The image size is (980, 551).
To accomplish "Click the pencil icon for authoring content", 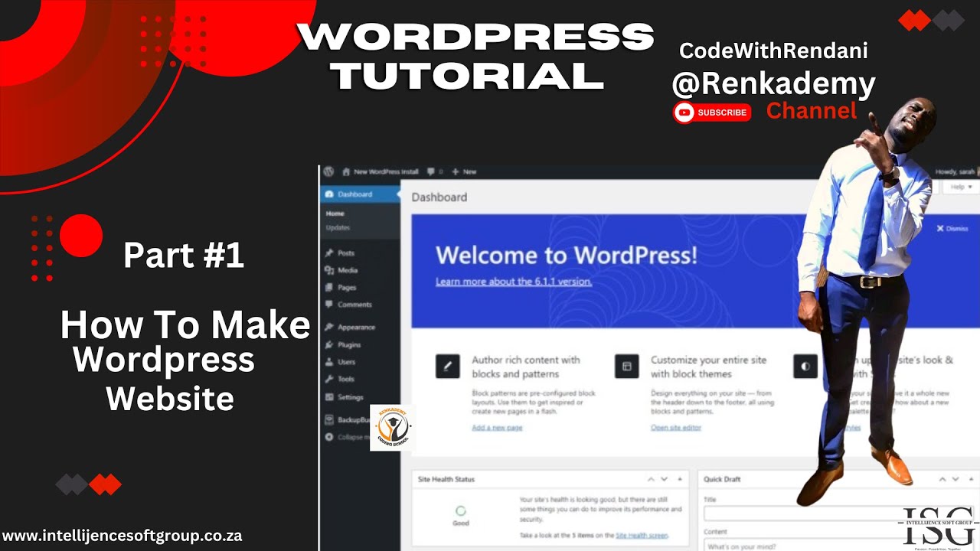I will click(447, 367).
